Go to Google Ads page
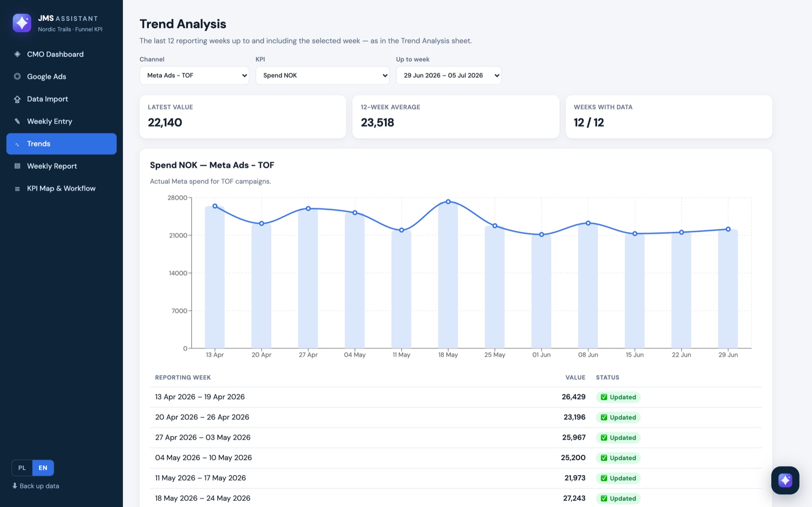The width and height of the screenshot is (812, 507). [61, 76]
